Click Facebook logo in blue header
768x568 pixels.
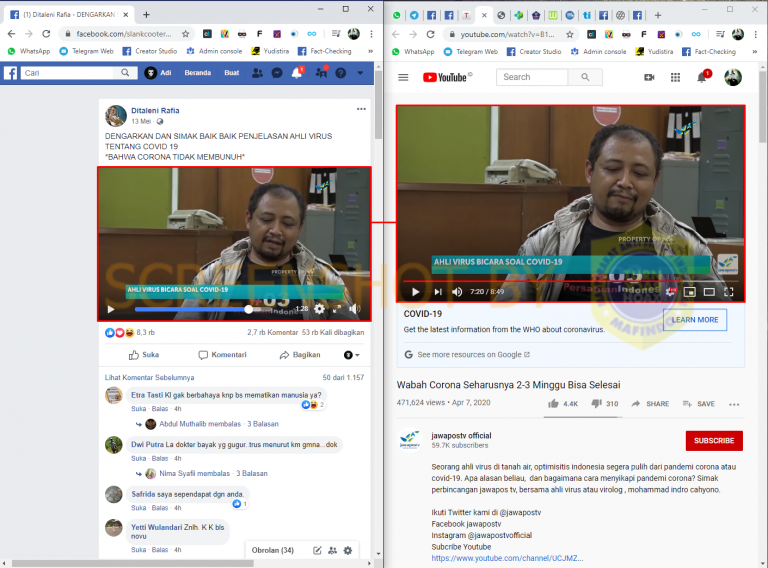coord(11,73)
